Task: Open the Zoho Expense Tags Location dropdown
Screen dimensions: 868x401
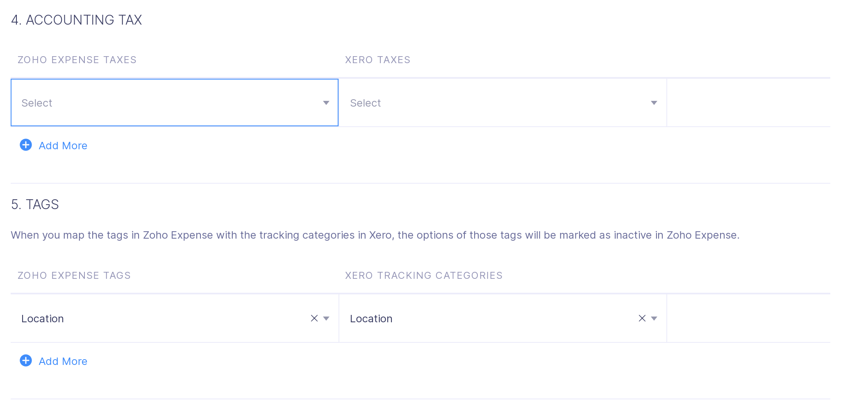Action: pos(164,318)
